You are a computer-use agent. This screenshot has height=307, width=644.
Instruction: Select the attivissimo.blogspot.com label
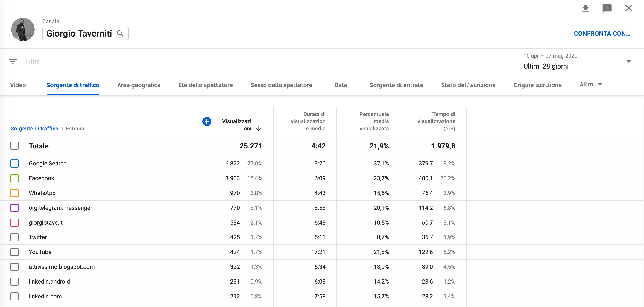[x=62, y=267]
